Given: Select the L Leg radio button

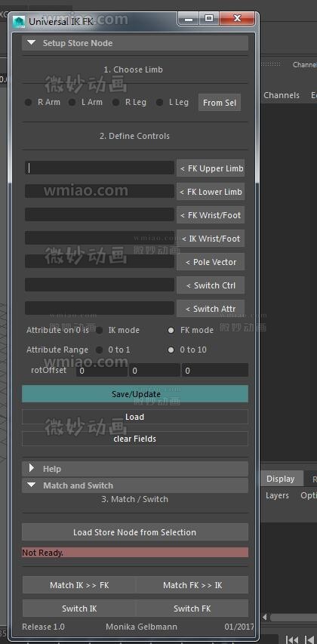Looking at the screenshot, I should coord(160,102).
